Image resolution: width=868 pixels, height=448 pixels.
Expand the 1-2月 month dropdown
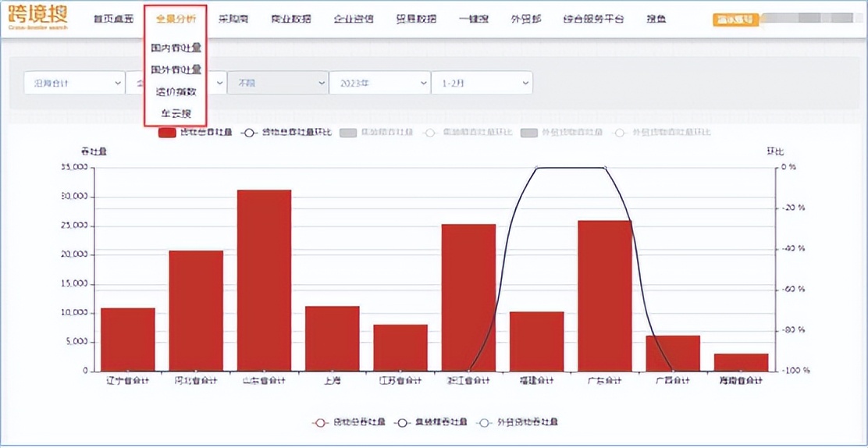(x=482, y=83)
